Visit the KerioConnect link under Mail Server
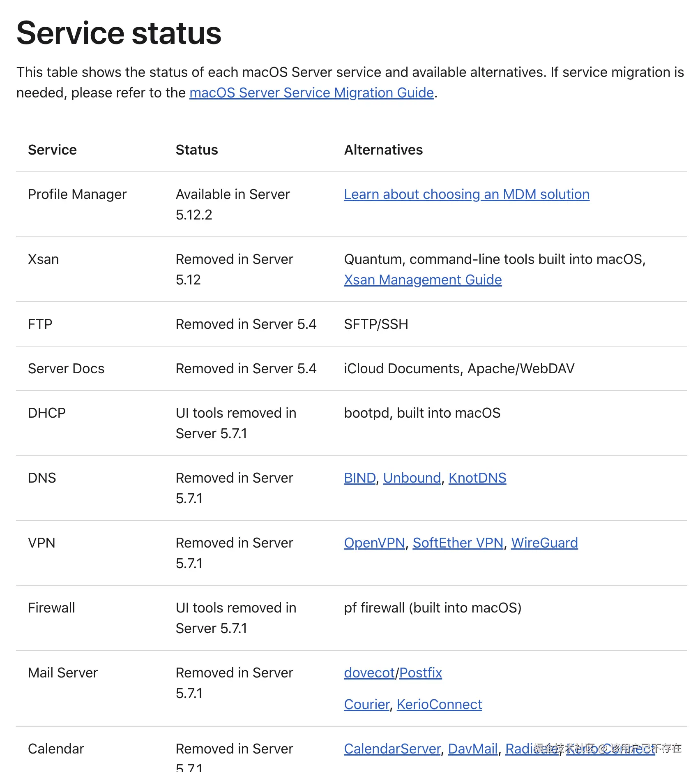 (439, 705)
